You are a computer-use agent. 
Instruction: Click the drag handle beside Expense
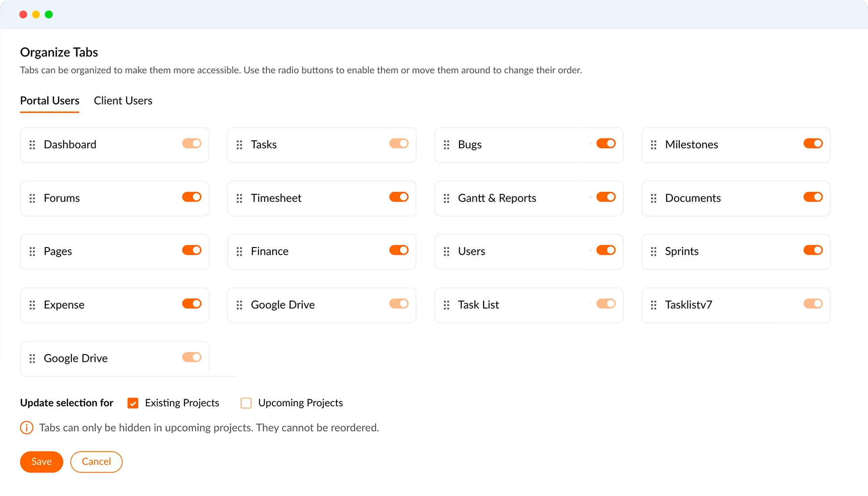(x=32, y=305)
